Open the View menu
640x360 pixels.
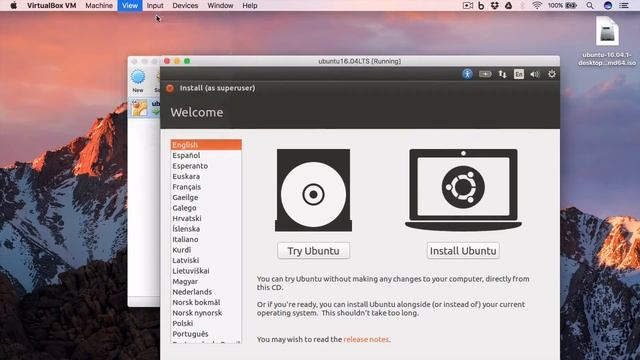(x=130, y=5)
